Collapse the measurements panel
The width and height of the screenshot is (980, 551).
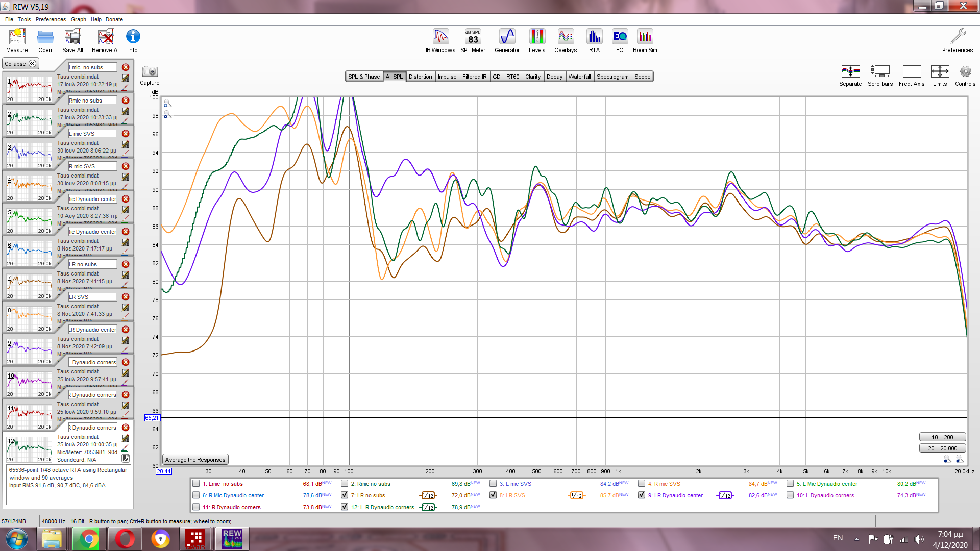tap(20, 64)
